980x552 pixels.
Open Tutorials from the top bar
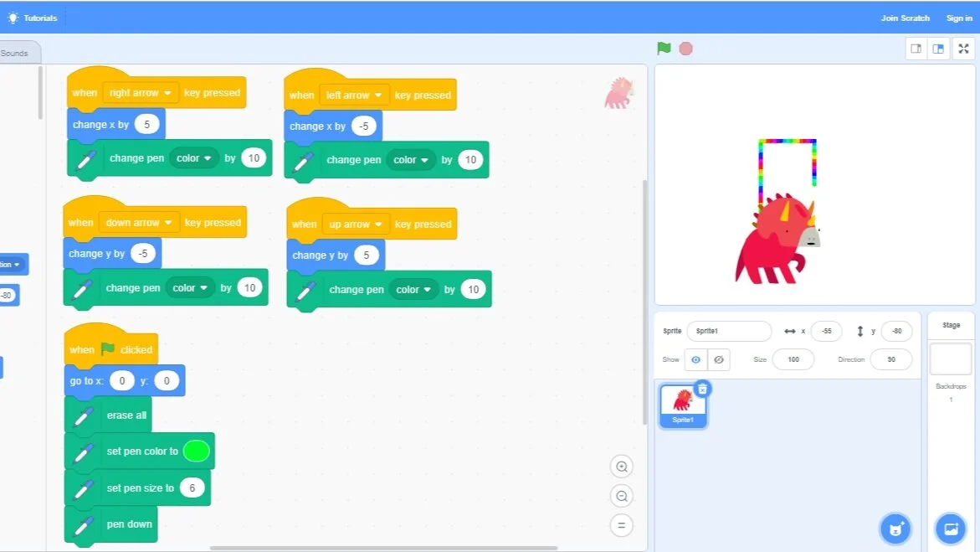click(33, 18)
